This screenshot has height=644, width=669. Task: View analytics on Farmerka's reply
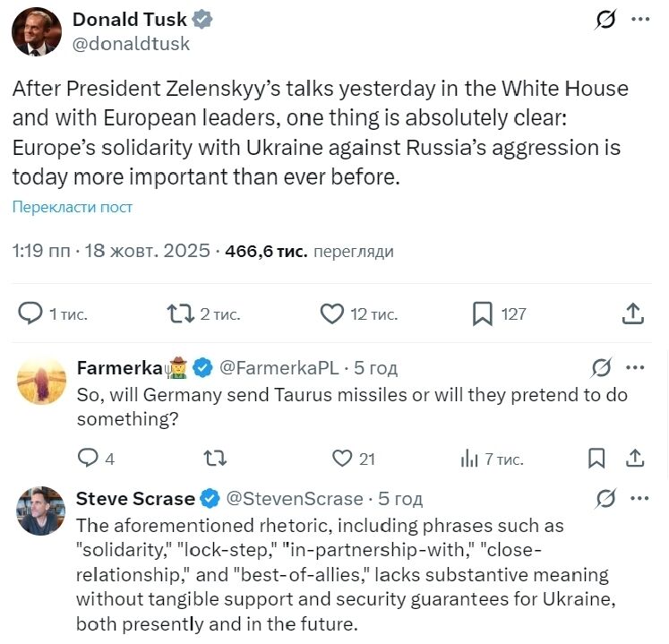coord(469,459)
